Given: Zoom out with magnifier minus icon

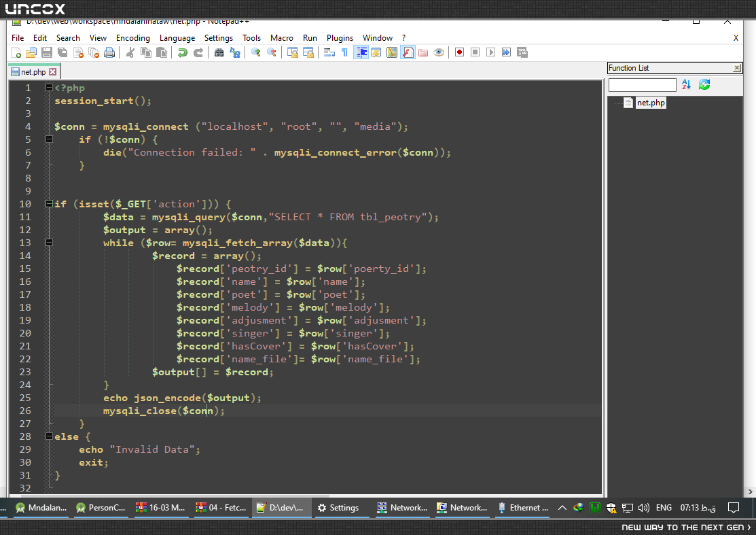Looking at the screenshot, I should [272, 52].
